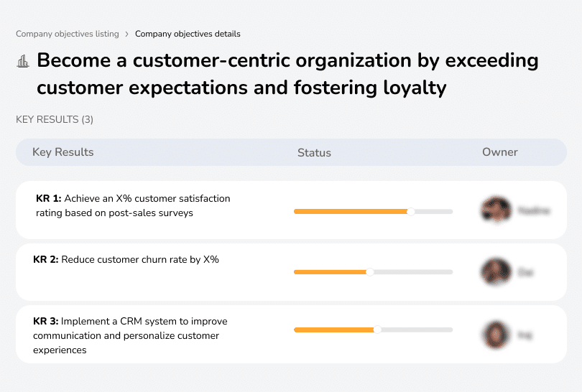582x392 pixels.
Task: Click the KR 2 progress slider handle
Action: (370, 272)
